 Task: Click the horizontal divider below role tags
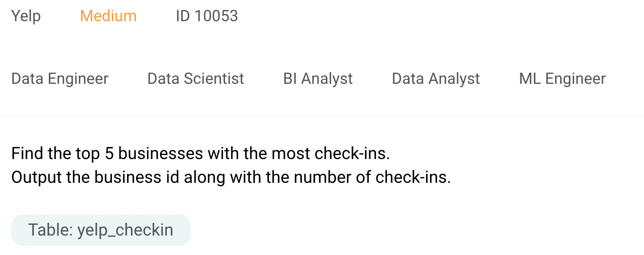coord(322,116)
